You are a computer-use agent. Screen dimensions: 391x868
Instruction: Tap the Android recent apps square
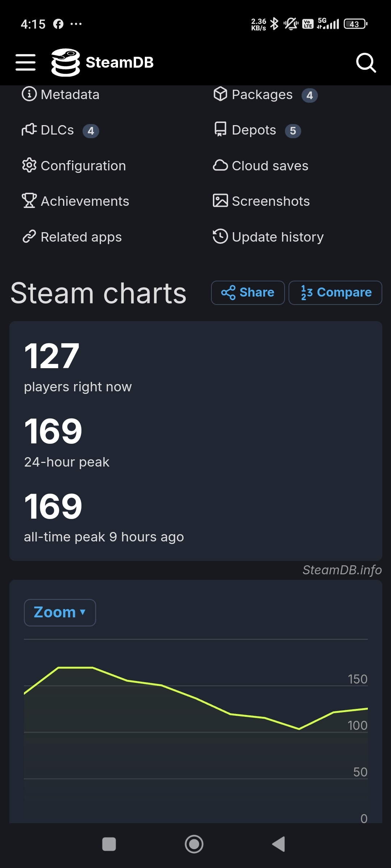pos(109,844)
